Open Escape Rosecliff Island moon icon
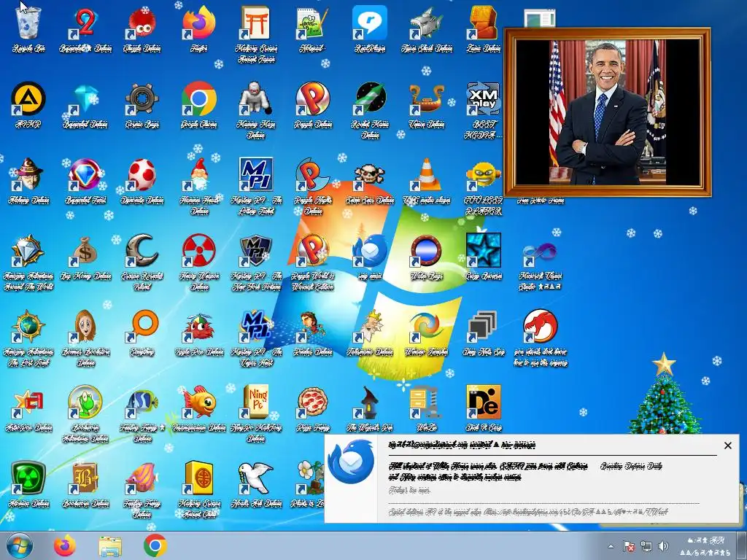 click(142, 250)
